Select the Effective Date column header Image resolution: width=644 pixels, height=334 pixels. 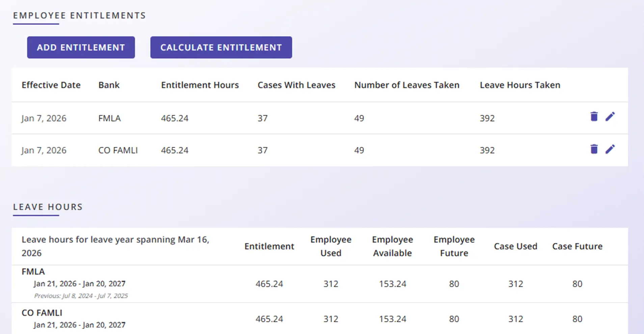point(51,85)
